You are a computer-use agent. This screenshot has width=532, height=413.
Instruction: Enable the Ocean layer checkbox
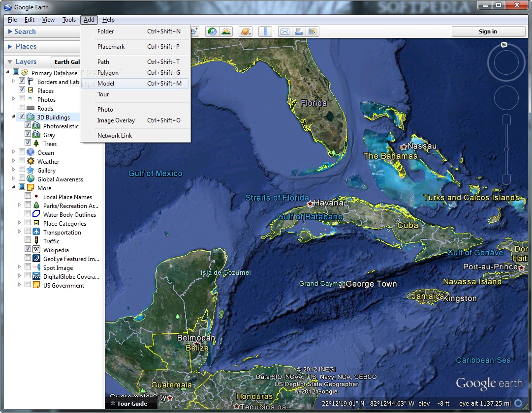pos(22,151)
